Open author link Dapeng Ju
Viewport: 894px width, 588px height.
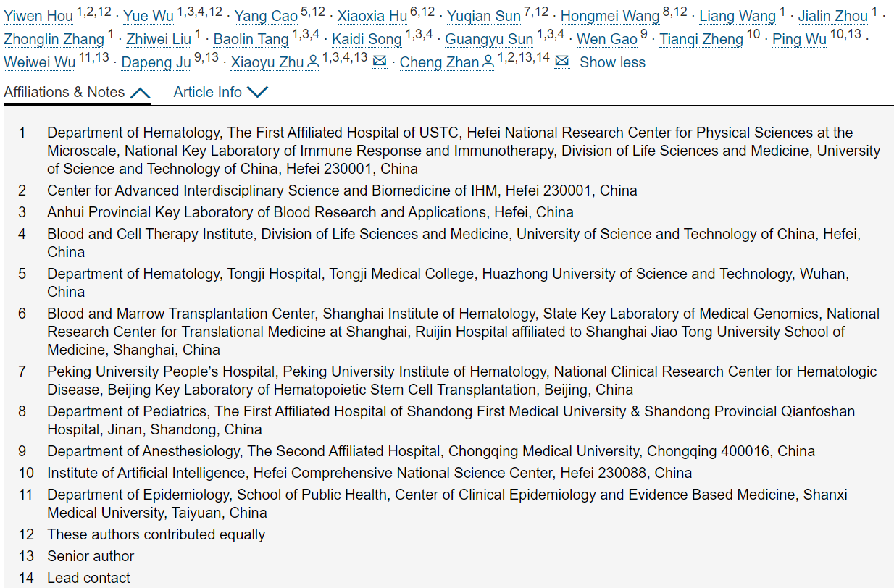156,62
